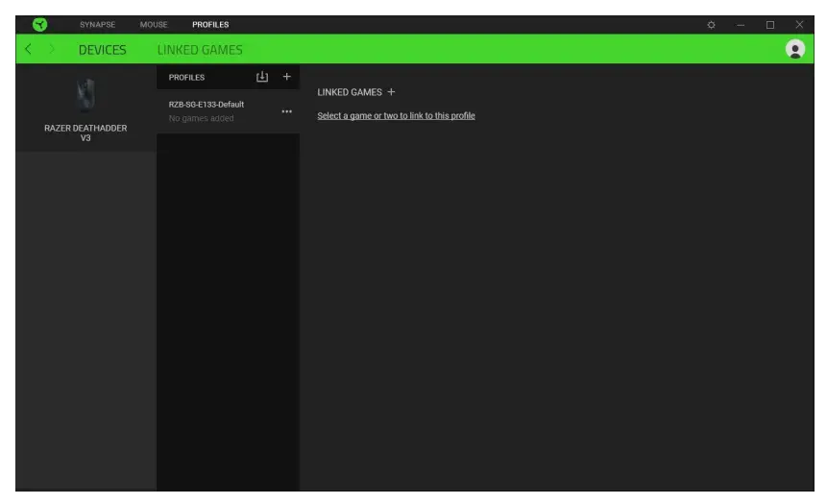
Task: Select the Profiles tab
Action: [210, 24]
